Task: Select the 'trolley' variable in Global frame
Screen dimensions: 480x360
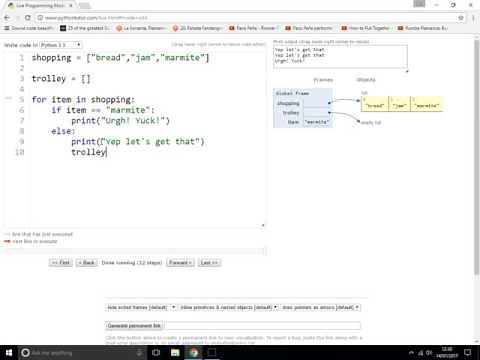Action: tap(291, 113)
